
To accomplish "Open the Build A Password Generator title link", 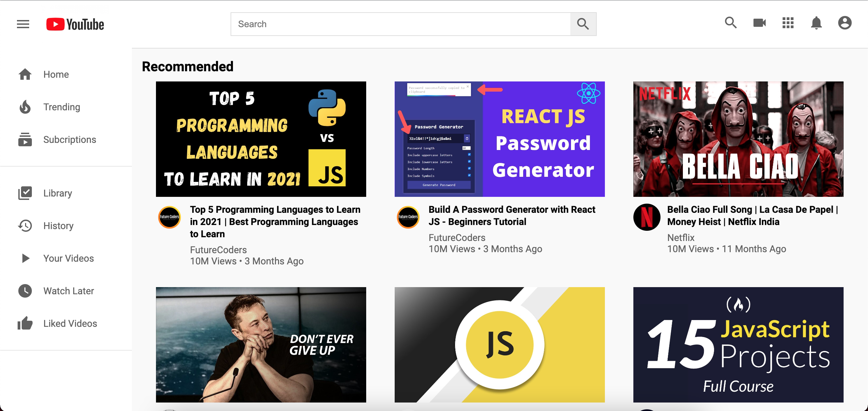I will pos(512,216).
